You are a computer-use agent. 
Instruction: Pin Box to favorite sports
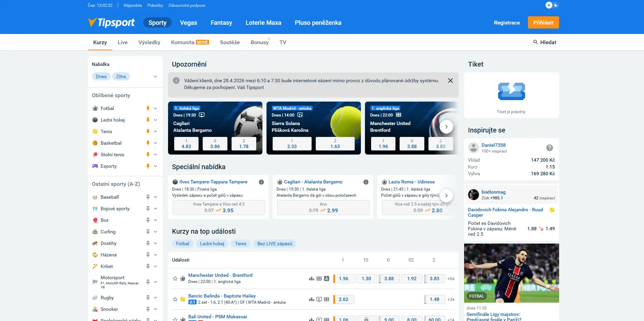(148, 220)
